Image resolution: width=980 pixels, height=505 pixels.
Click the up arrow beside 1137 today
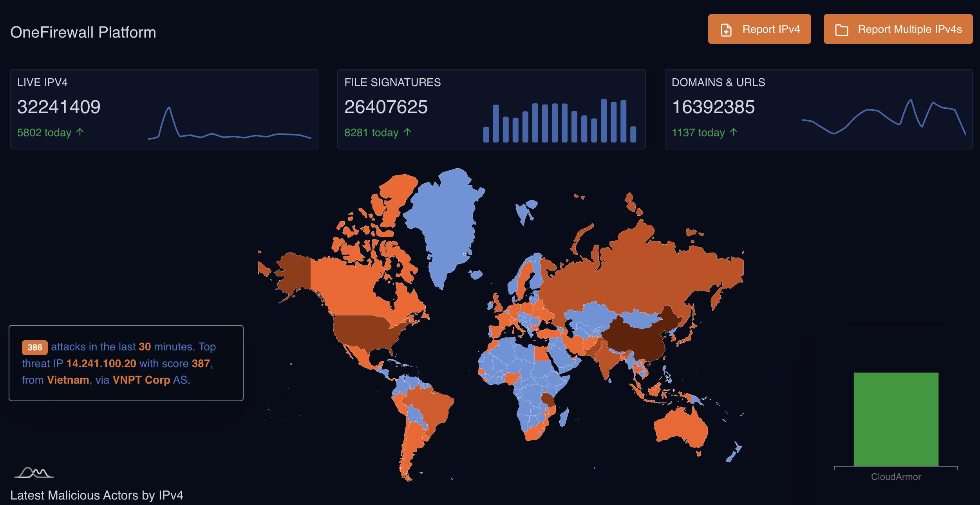[x=734, y=132]
